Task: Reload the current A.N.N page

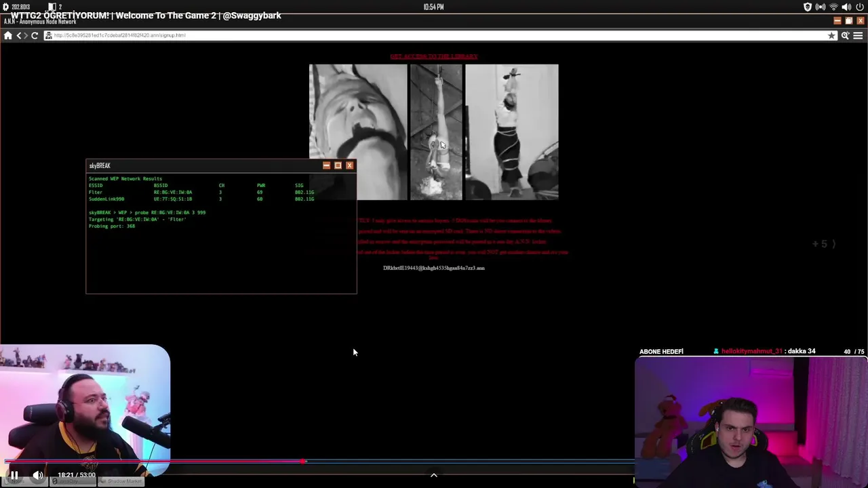Action: (x=35, y=35)
